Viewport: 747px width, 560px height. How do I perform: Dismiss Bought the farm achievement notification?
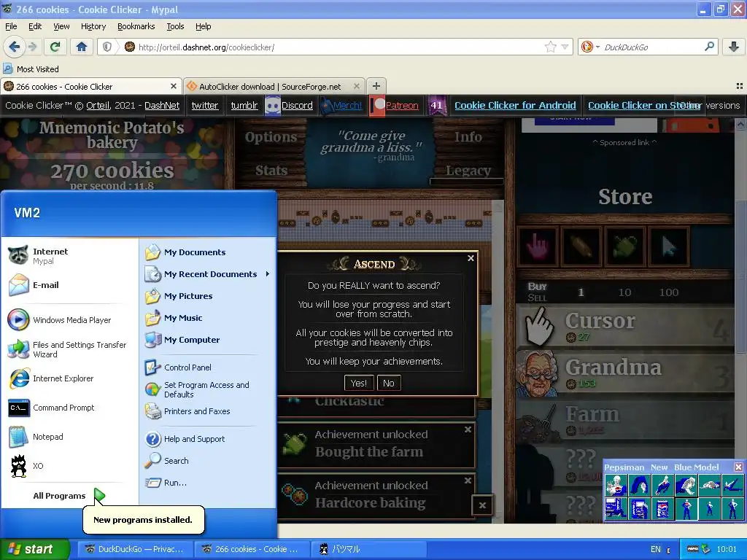click(x=468, y=429)
